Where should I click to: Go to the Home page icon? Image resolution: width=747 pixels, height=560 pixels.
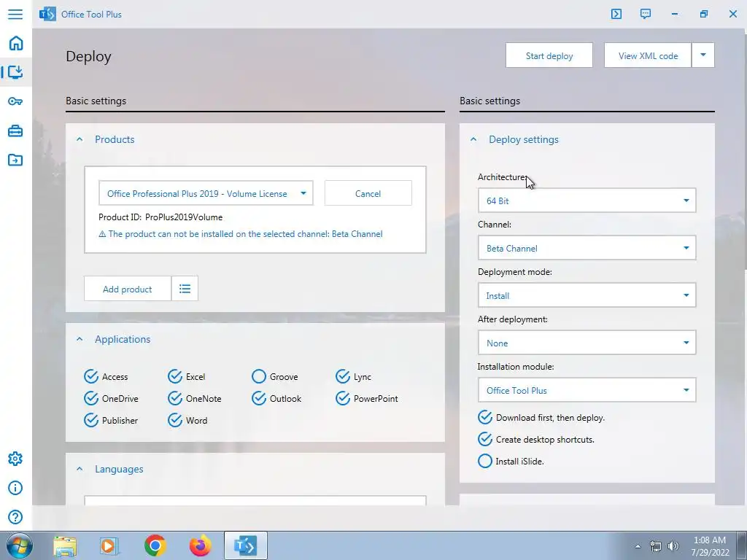pyautogui.click(x=16, y=43)
